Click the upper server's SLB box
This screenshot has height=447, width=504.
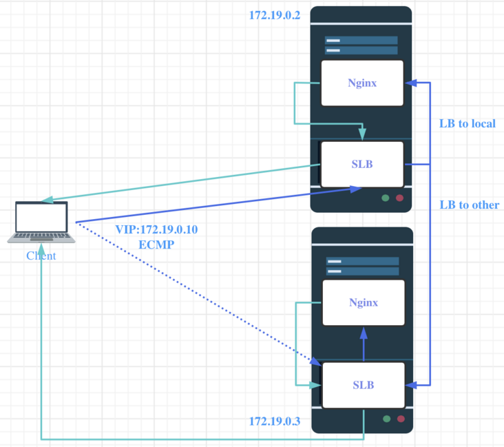click(x=362, y=165)
